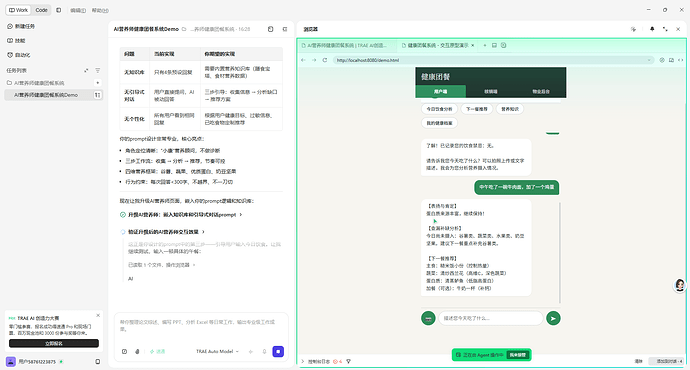Open the 自动化 section
The width and height of the screenshot is (690, 370).
click(x=19, y=55)
